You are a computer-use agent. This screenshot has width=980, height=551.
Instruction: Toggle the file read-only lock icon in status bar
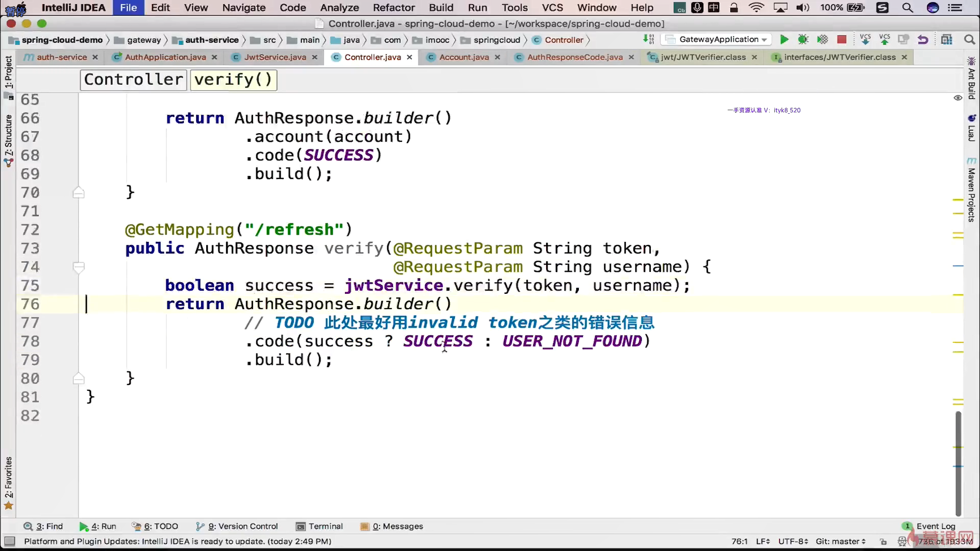884,541
